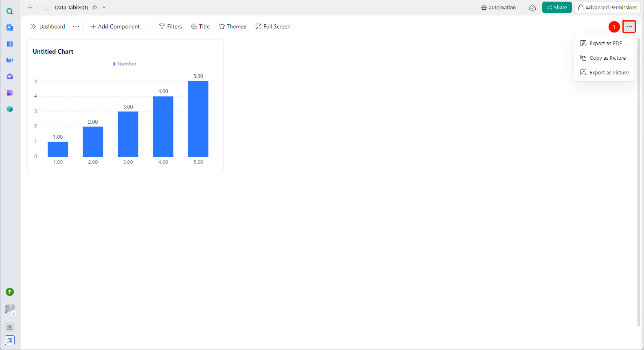
Task: Open the automation button
Action: (x=498, y=7)
